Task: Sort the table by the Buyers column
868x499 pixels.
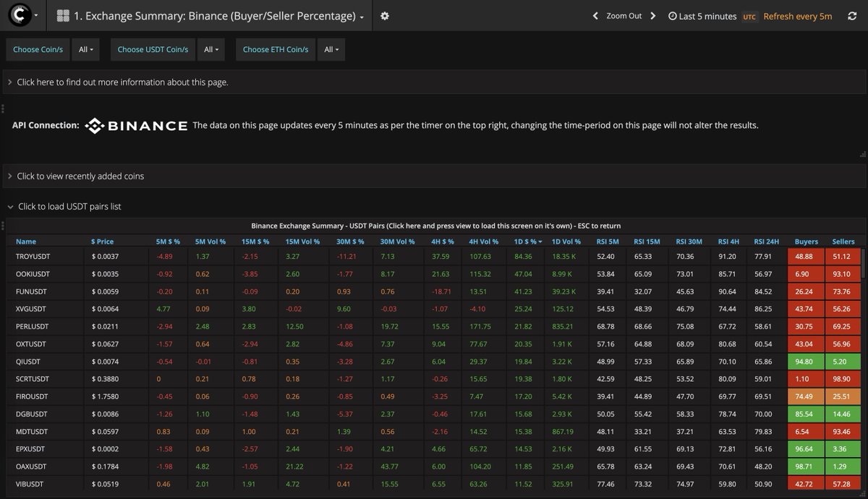Action: [x=805, y=242]
